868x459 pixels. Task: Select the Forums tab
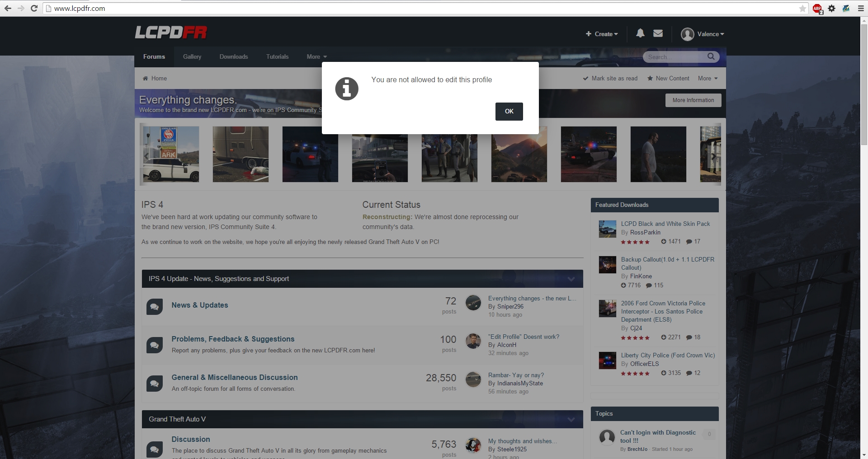(154, 56)
